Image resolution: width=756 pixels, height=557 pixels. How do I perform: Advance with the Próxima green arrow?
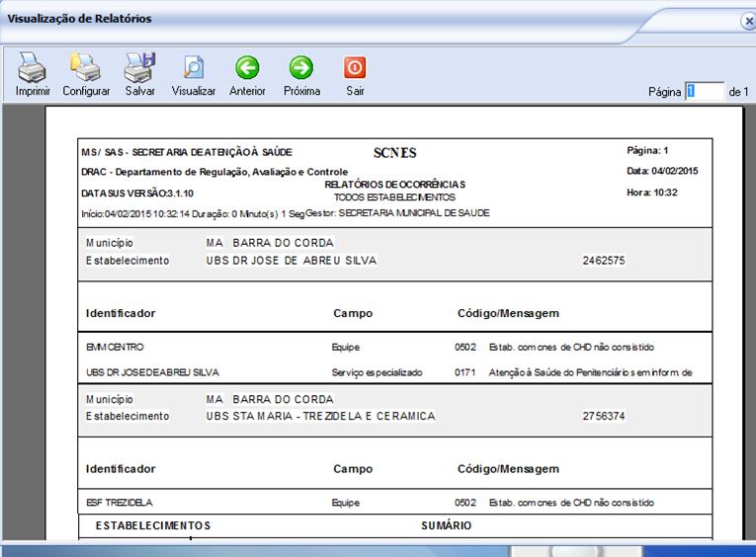[301, 68]
